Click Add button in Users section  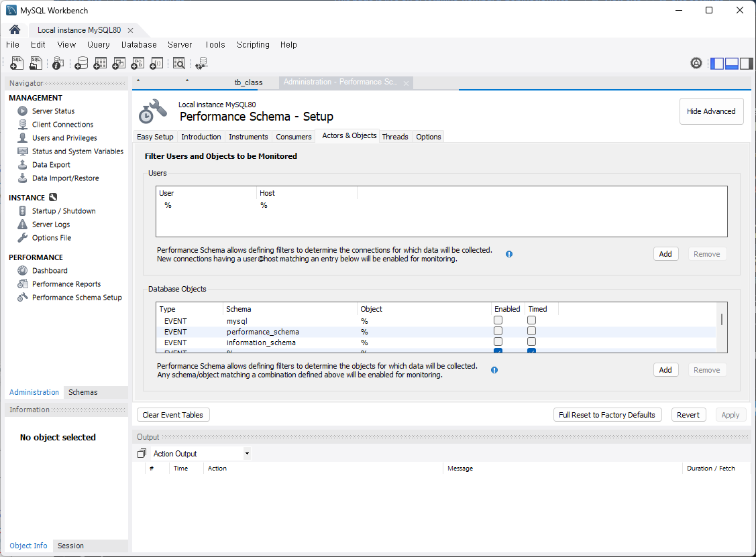click(665, 254)
